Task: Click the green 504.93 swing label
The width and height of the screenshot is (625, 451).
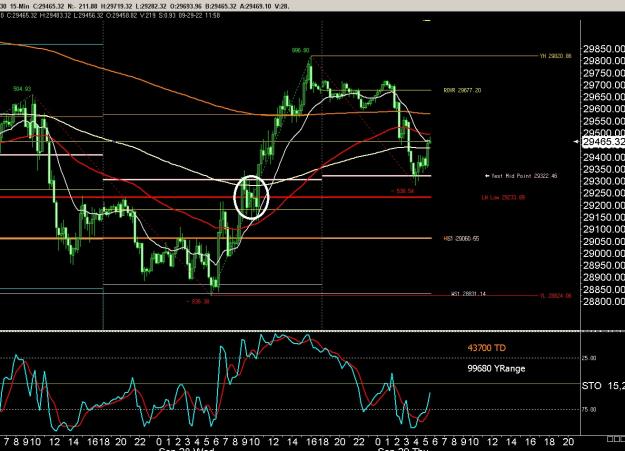Action: point(22,89)
